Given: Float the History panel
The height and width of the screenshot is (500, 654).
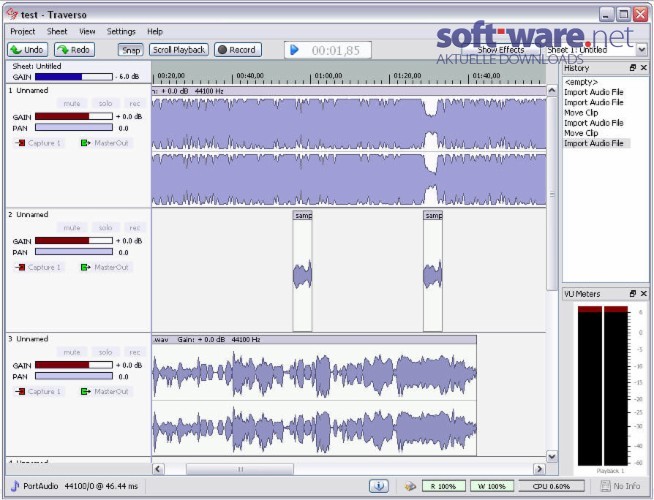Looking at the screenshot, I should 633,68.
